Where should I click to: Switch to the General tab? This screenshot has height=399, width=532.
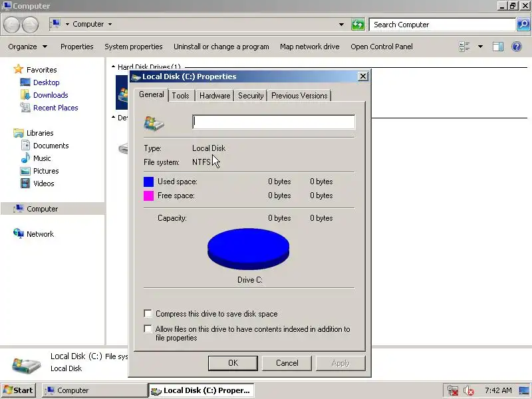click(x=152, y=94)
